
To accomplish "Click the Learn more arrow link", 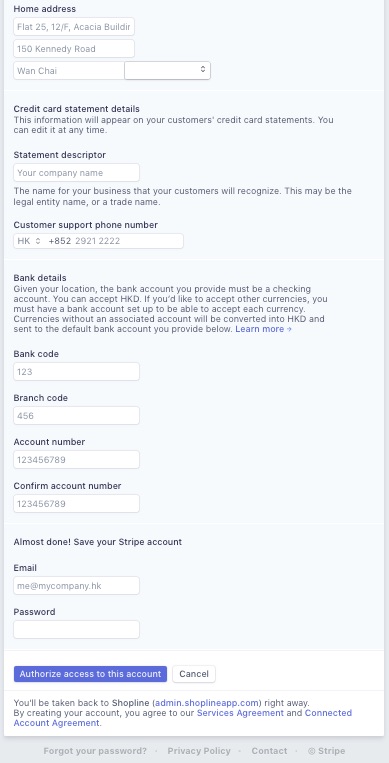I will coord(263,329).
